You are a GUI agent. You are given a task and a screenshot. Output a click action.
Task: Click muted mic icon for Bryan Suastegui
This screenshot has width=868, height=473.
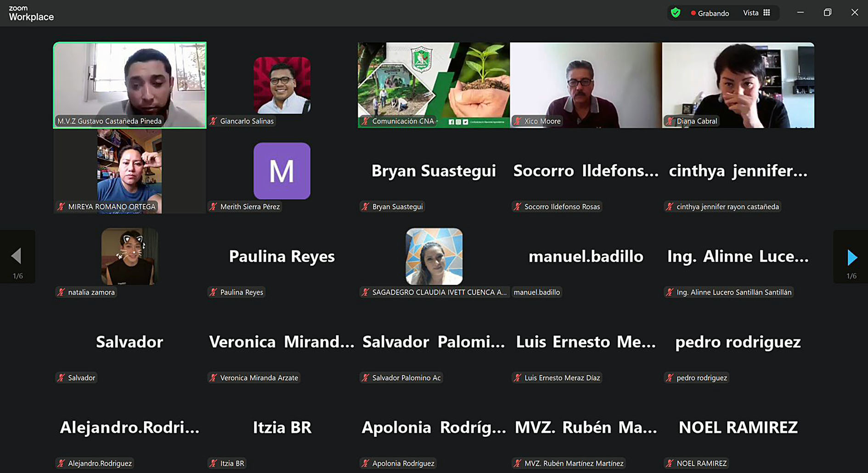tap(366, 207)
